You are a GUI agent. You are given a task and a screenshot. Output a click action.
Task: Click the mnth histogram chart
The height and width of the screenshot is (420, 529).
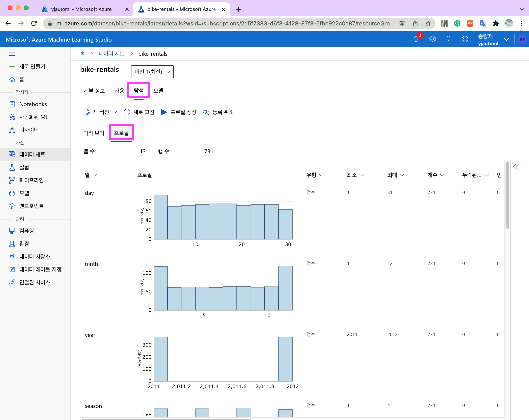[x=223, y=288]
